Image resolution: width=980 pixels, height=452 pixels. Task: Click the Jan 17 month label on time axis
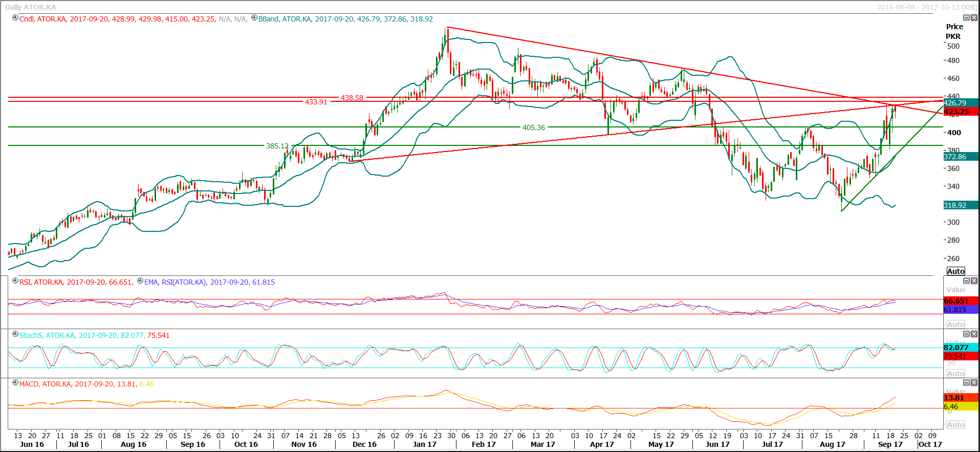(425, 444)
